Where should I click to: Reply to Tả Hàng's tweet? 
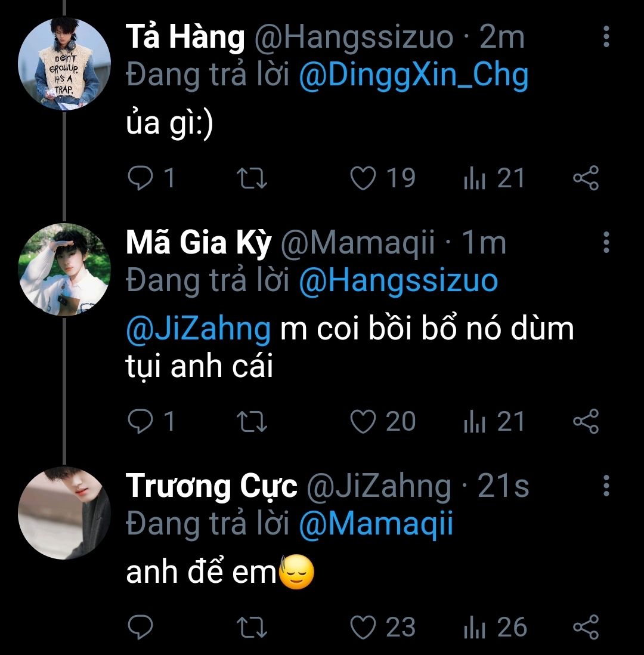141,178
